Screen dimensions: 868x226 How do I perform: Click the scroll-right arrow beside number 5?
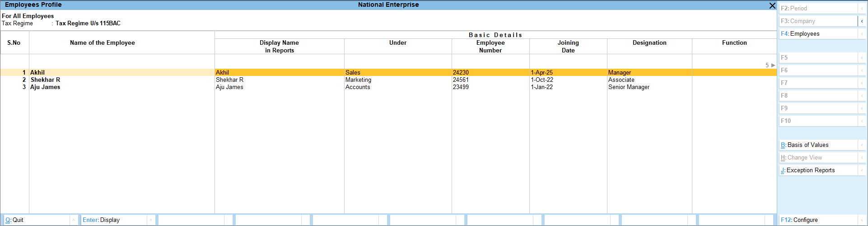tap(773, 65)
